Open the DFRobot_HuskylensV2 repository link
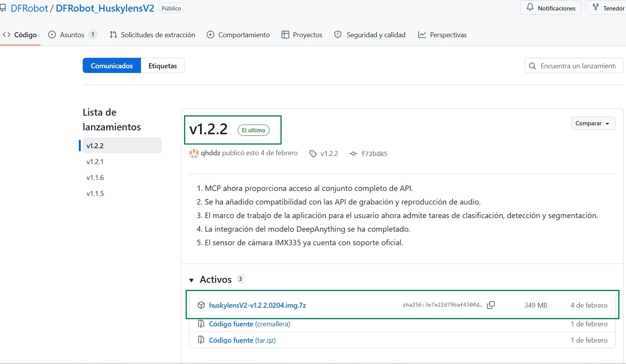The width and height of the screenshot is (626, 364). [x=105, y=9]
